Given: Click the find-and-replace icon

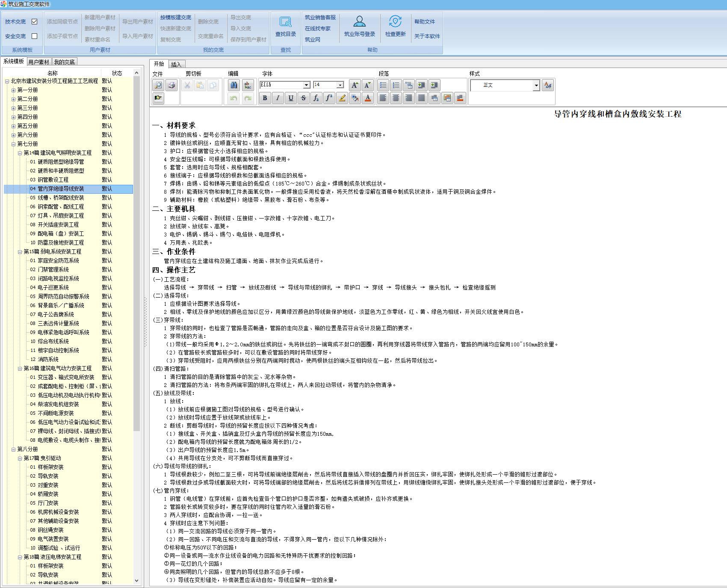Looking at the screenshot, I should (x=248, y=85).
